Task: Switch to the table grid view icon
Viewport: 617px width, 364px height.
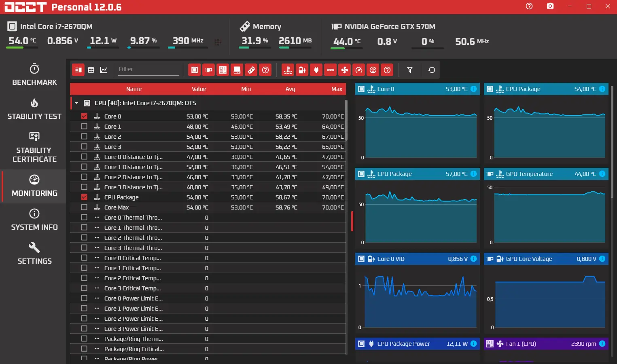Action: 91,70
